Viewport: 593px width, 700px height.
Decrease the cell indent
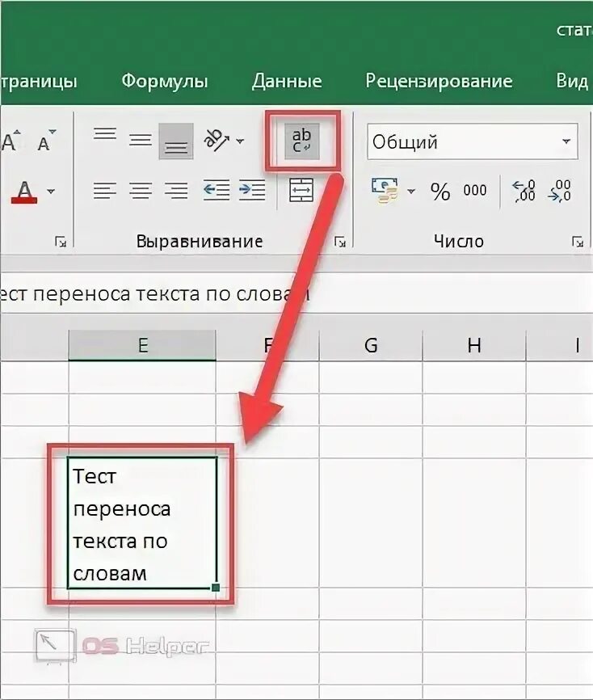217,190
